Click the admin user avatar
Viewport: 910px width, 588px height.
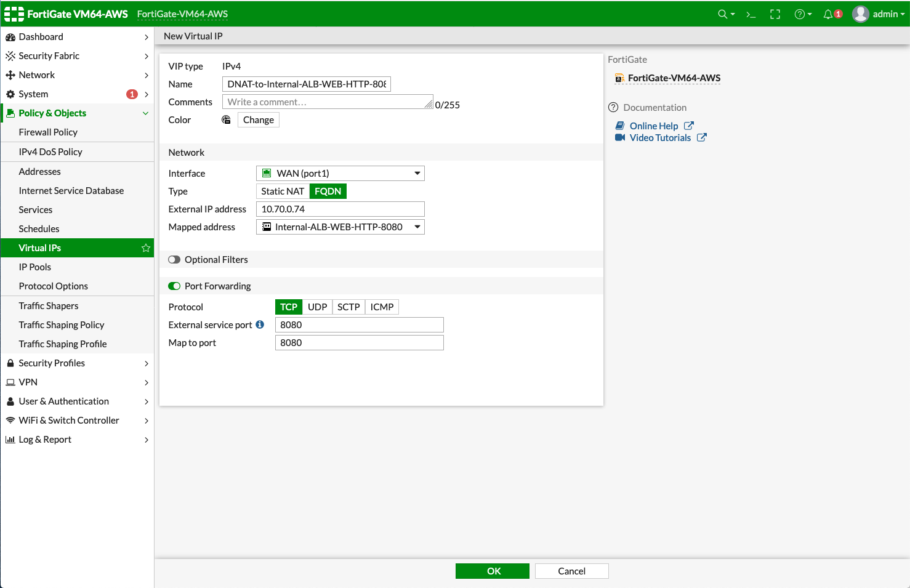tap(860, 14)
